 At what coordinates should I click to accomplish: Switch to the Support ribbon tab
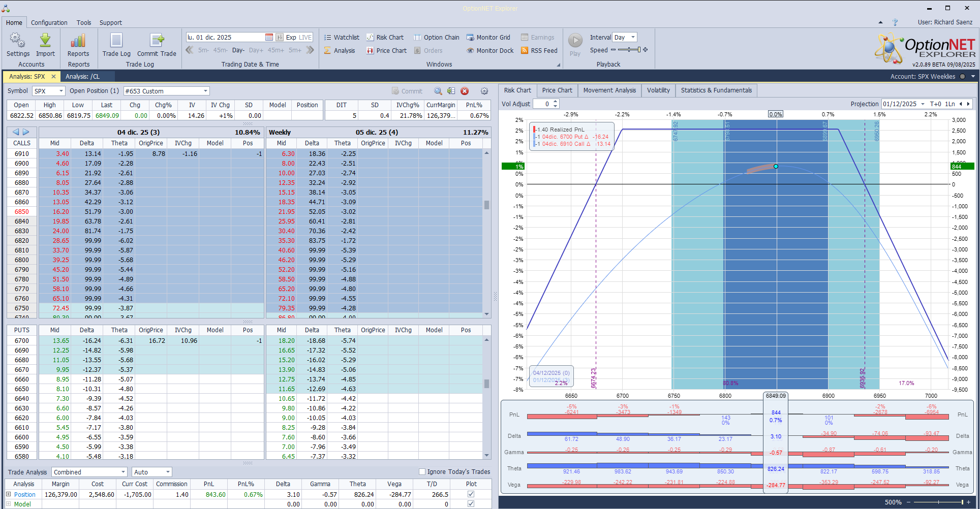coord(111,22)
